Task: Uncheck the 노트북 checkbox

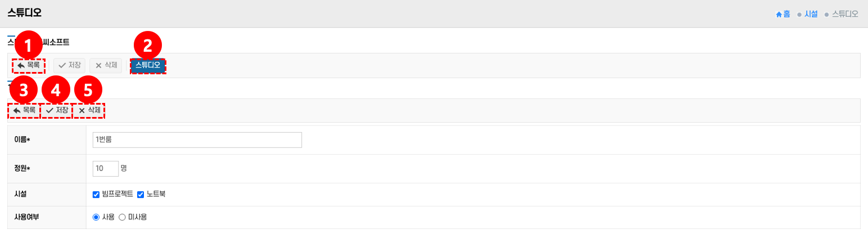Action: pyautogui.click(x=141, y=195)
